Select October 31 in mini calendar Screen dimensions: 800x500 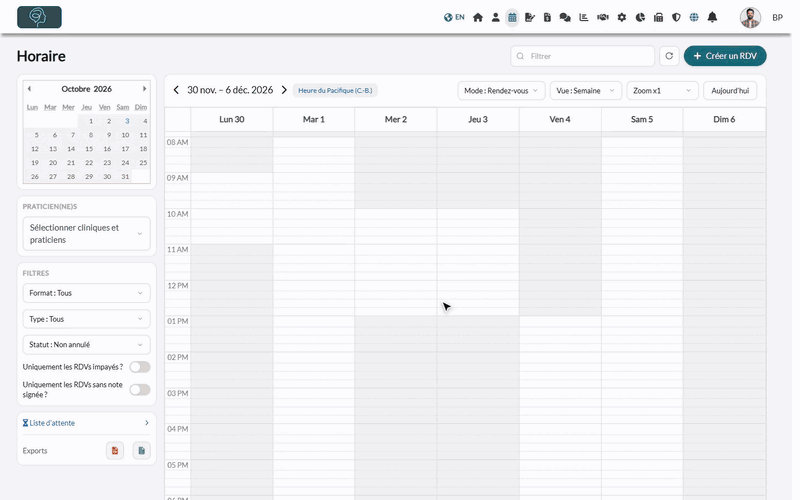125,177
